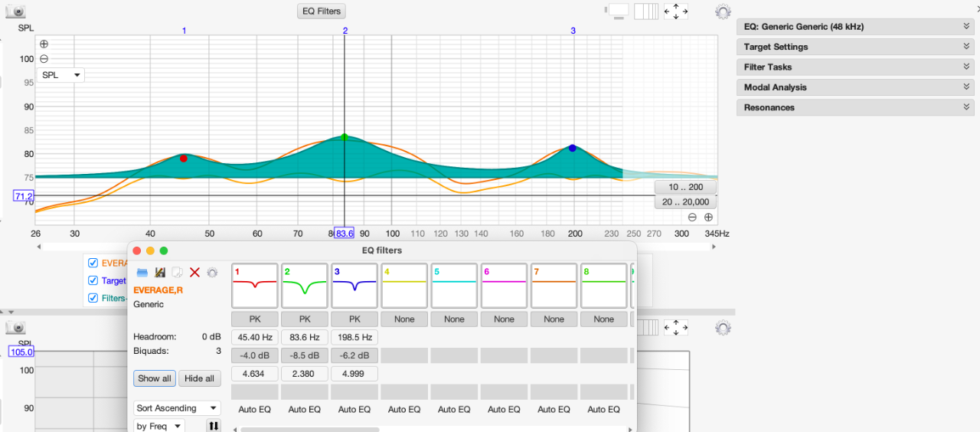
Task: Toggle filter 3 response thumbnail
Action: click(354, 286)
